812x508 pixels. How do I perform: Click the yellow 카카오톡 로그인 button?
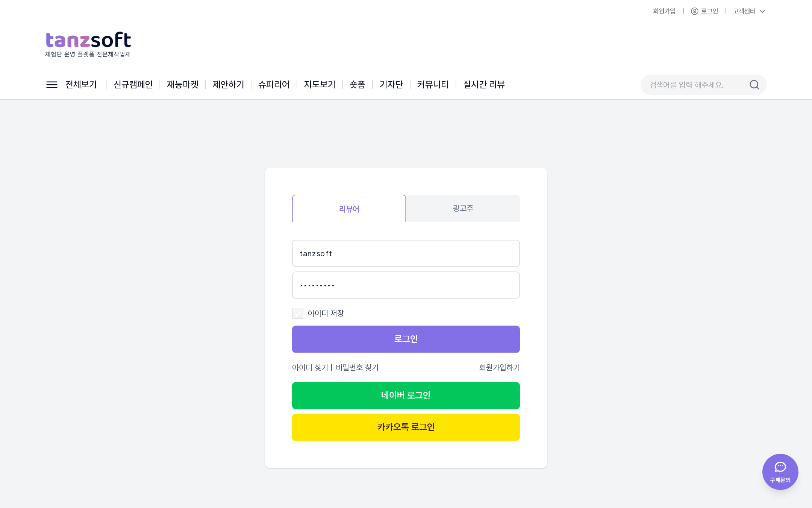pyautogui.click(x=406, y=427)
